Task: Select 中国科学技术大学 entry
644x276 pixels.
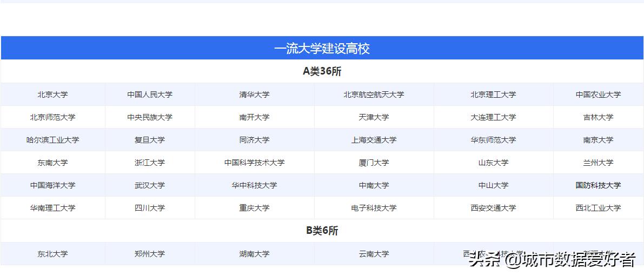Action: pyautogui.click(x=255, y=163)
